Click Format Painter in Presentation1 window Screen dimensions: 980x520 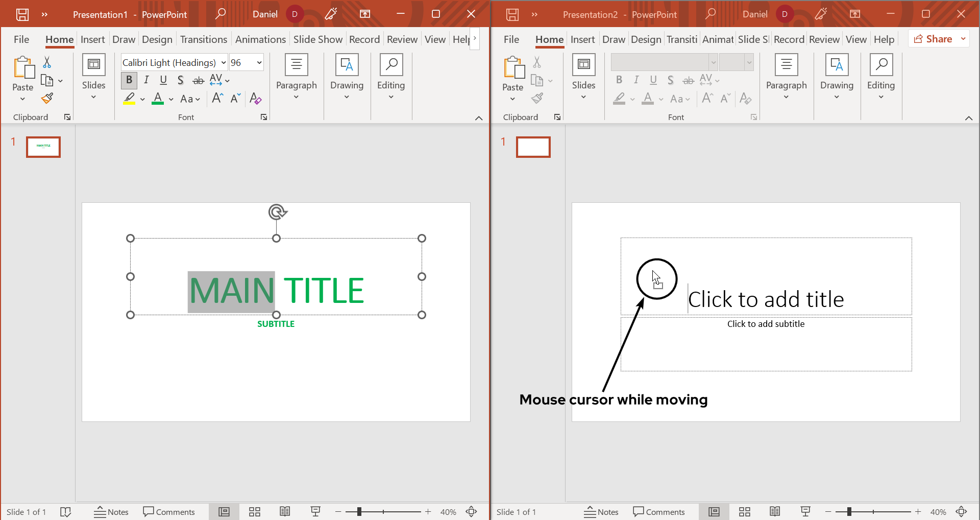(47, 98)
